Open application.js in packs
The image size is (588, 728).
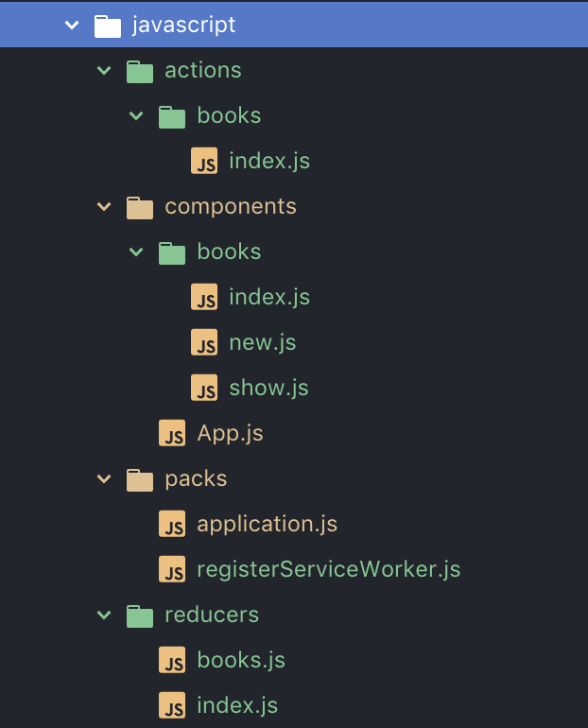click(267, 524)
